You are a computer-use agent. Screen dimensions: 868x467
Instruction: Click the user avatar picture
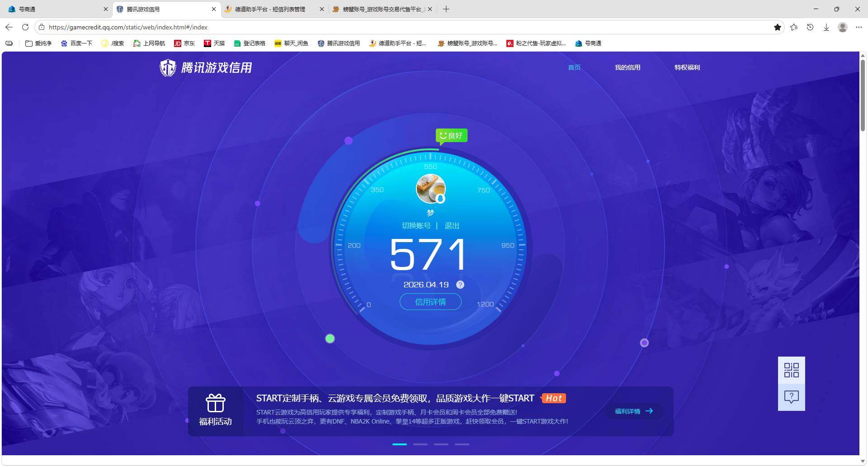(430, 189)
